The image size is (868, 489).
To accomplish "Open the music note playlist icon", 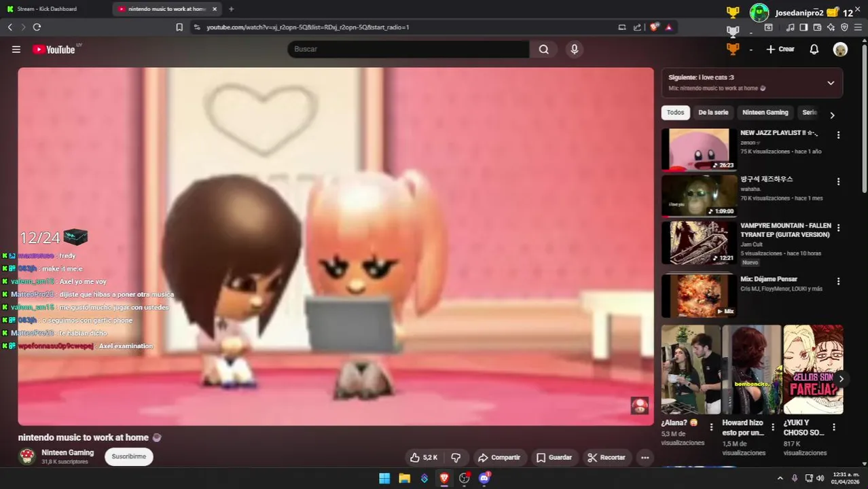I will pyautogui.click(x=790, y=27).
